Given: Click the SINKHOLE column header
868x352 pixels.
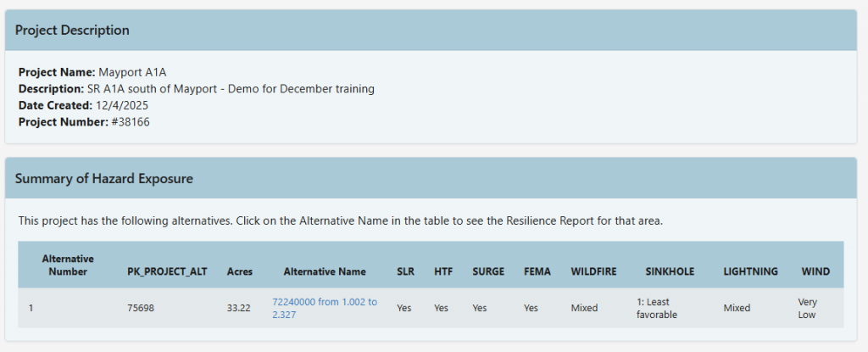Looking at the screenshot, I should click(670, 271).
